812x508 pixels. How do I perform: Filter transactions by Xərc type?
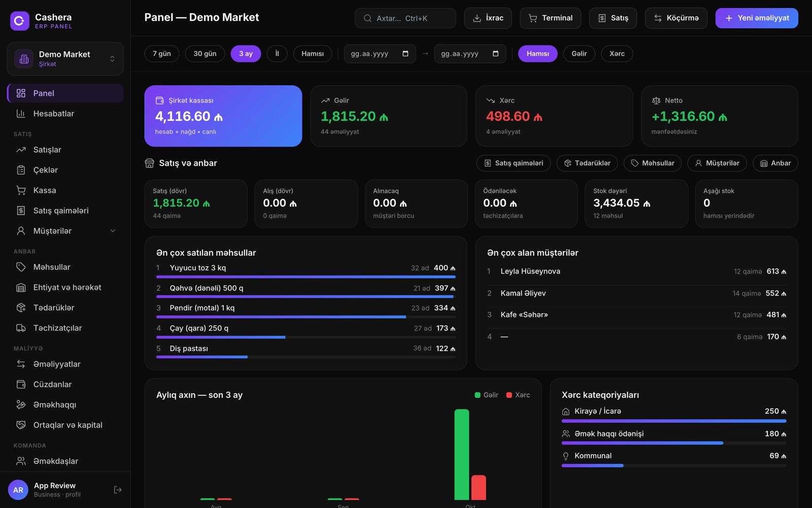pos(617,53)
